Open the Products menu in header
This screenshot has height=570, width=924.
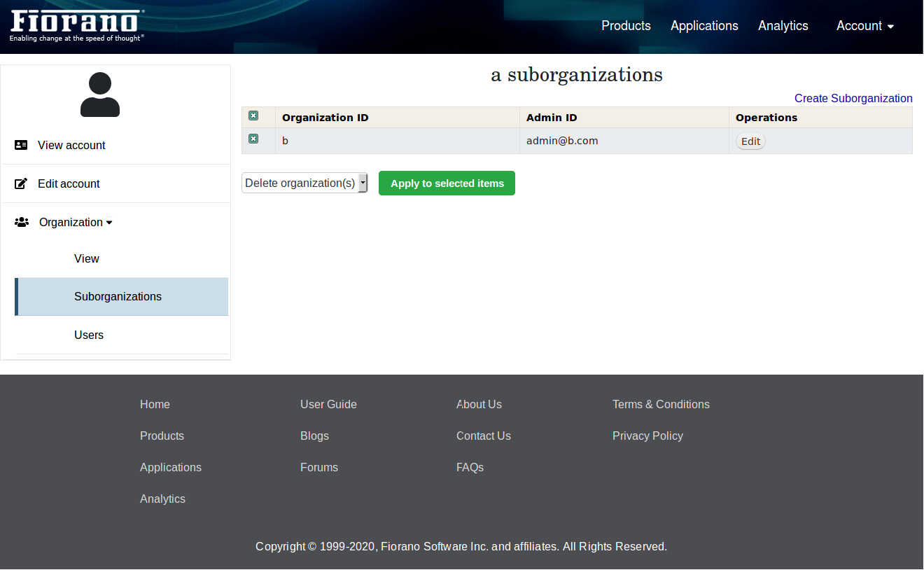(x=626, y=26)
